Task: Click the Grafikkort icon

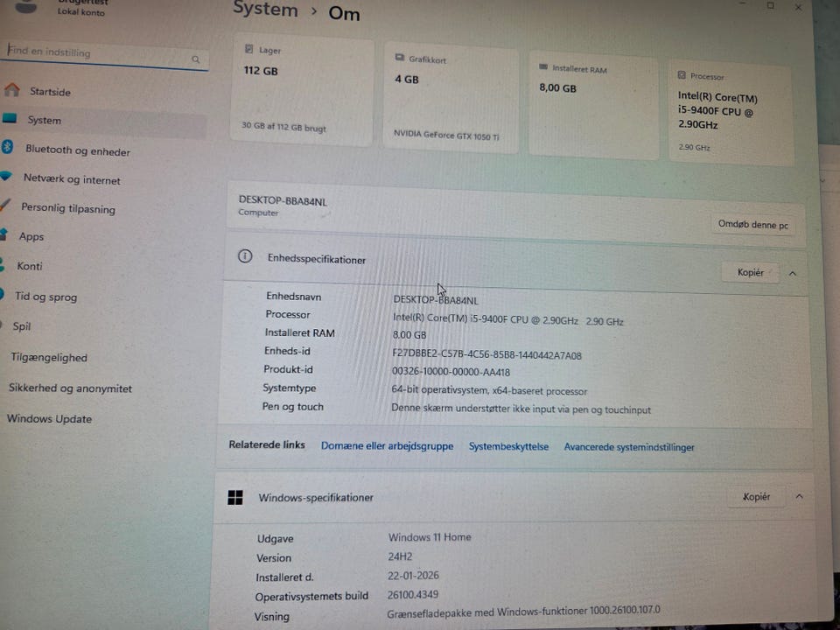Action: [400, 58]
